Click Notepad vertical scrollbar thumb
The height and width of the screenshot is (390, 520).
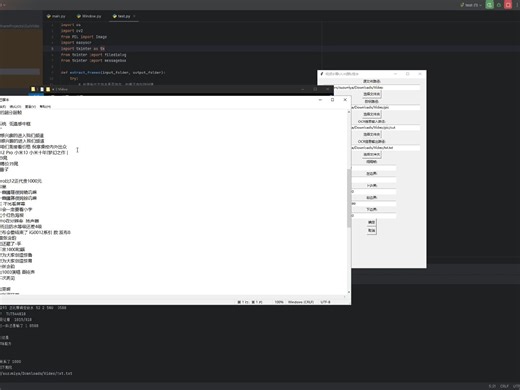tap(349, 198)
